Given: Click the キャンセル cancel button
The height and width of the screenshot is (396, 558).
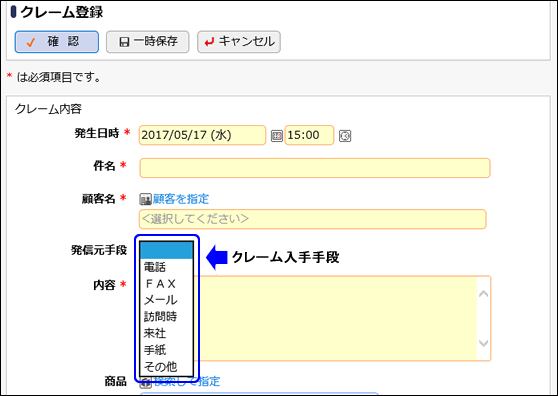Looking at the screenshot, I should pos(239,42).
